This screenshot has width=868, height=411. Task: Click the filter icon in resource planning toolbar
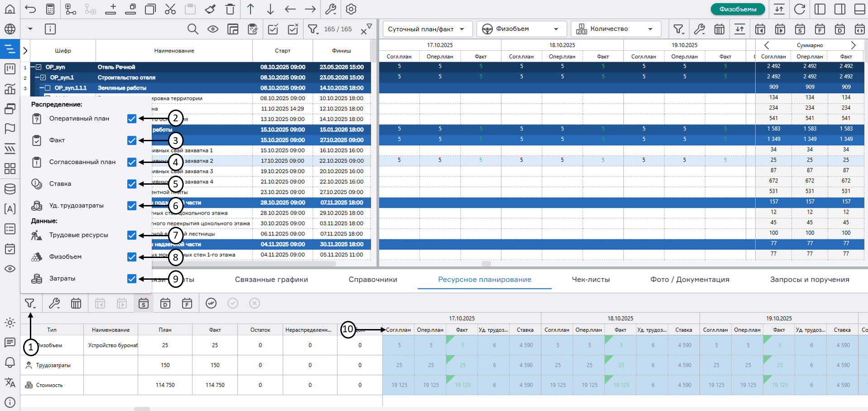[x=30, y=303]
